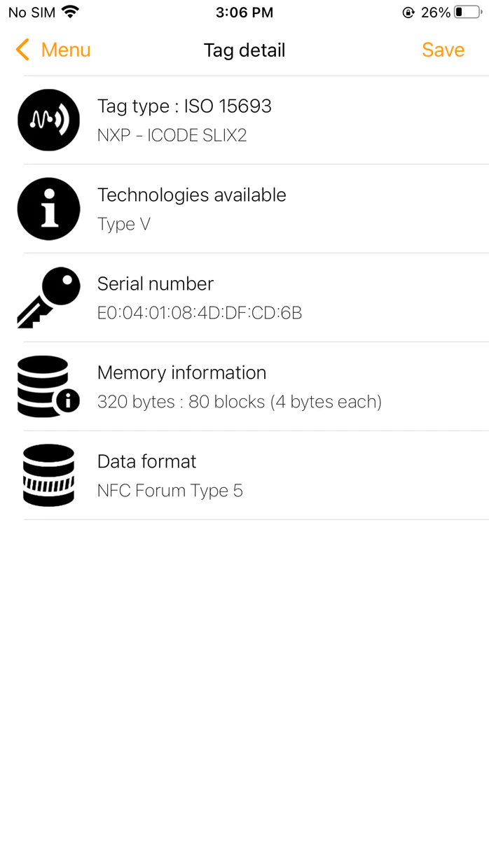Tap the key Serial number icon
The width and height of the screenshot is (489, 868).
[x=48, y=297]
